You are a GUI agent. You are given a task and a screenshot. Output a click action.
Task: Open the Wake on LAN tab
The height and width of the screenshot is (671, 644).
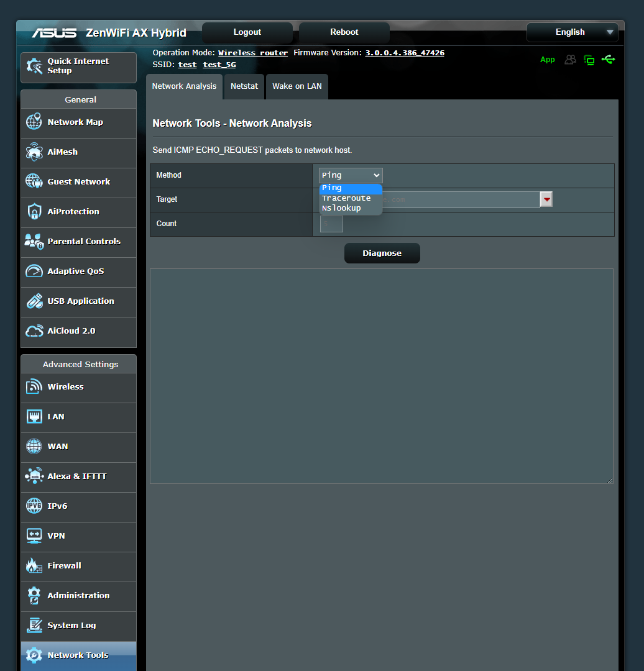click(297, 86)
